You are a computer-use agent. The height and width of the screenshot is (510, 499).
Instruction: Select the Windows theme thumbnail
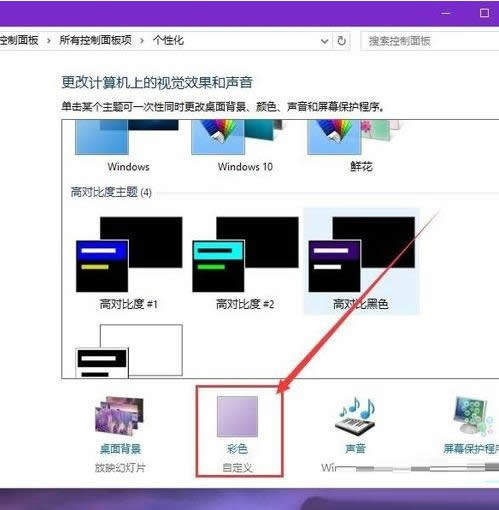pyautogui.click(x=128, y=137)
